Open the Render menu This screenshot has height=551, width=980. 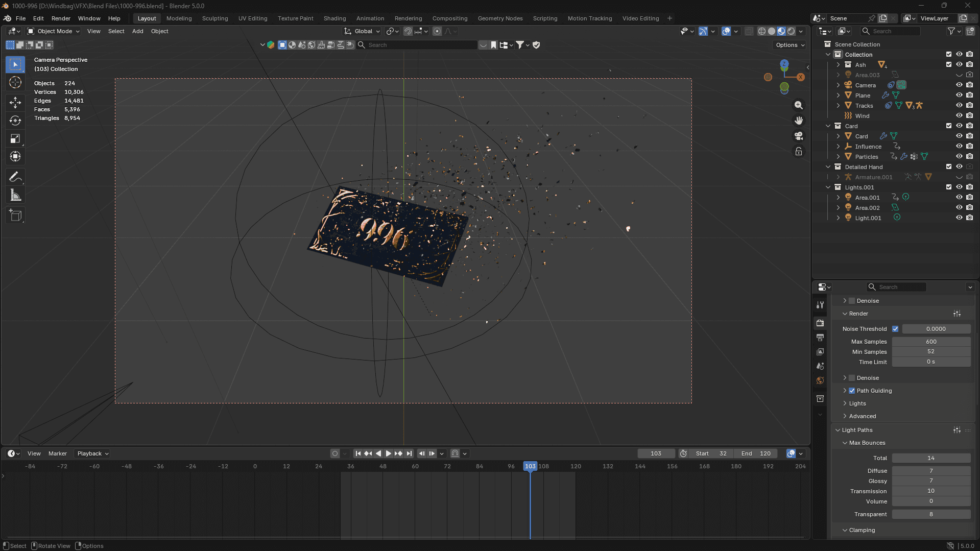[61, 18]
